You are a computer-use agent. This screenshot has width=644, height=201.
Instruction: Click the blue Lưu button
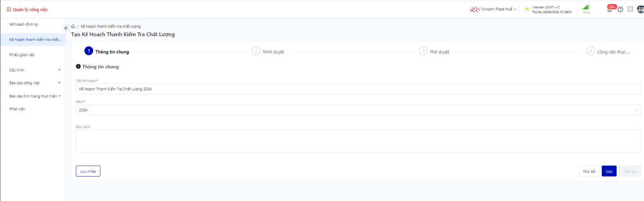click(x=609, y=171)
